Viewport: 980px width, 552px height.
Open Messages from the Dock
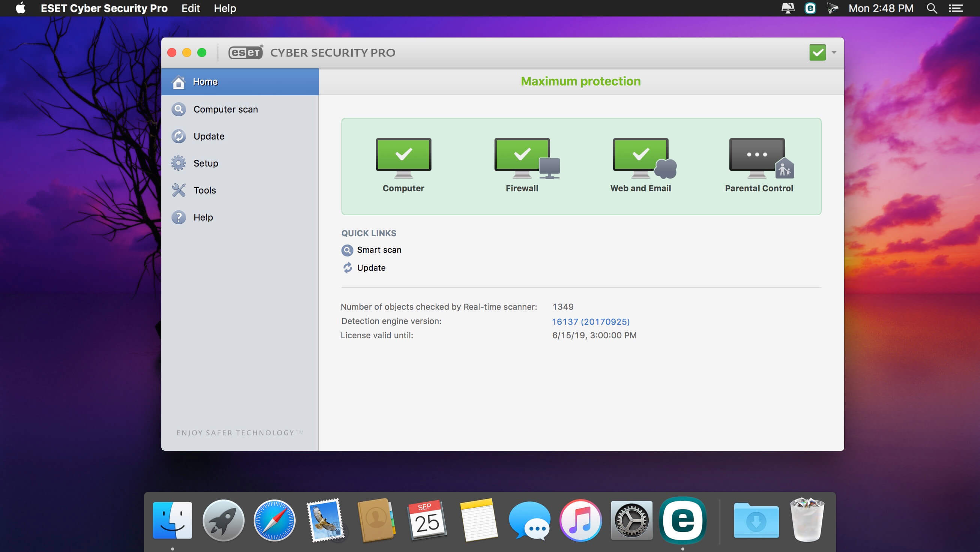(x=529, y=521)
